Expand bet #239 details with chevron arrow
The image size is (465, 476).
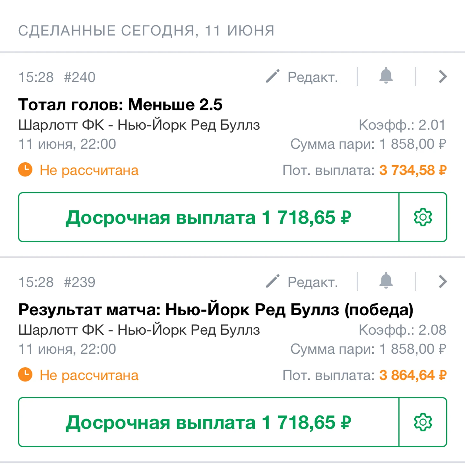click(442, 282)
